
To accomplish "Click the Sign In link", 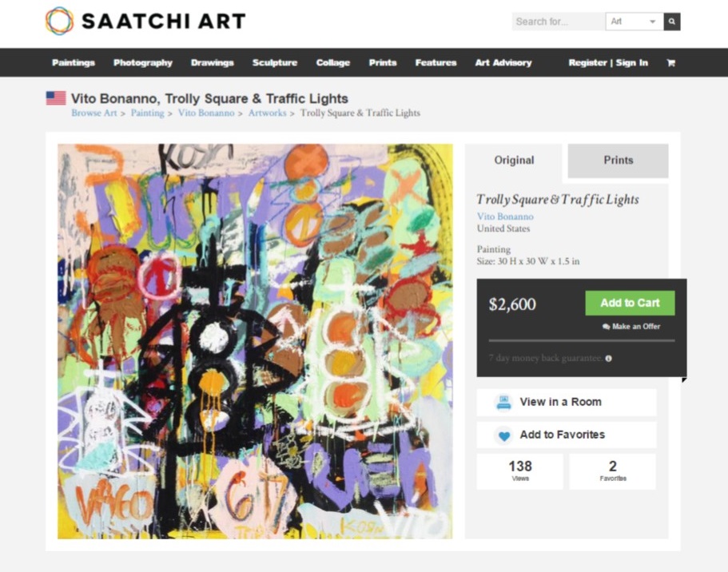I will tap(632, 62).
